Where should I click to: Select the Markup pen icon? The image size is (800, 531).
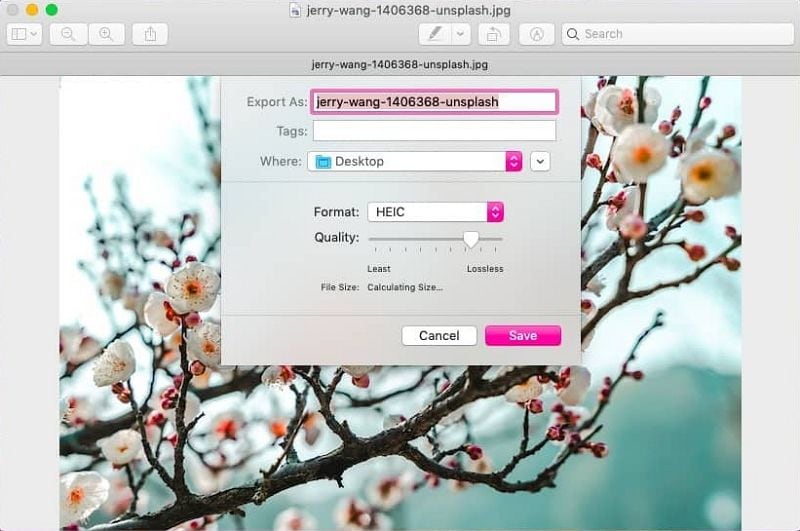(434, 34)
